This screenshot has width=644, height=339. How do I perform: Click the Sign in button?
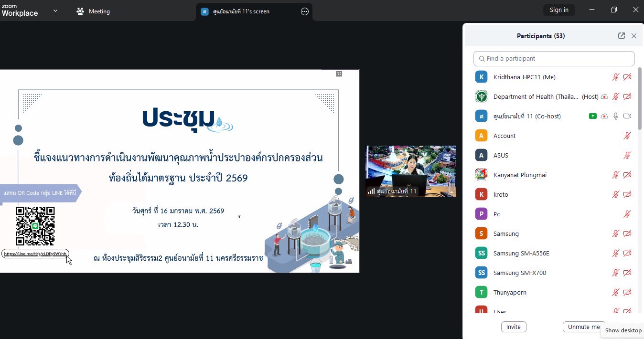click(558, 10)
